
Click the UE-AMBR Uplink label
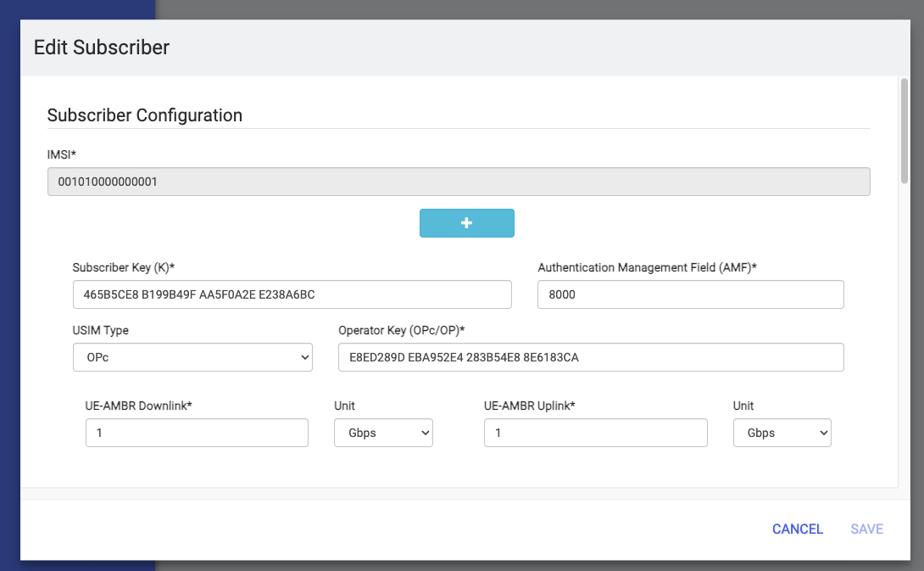529,406
